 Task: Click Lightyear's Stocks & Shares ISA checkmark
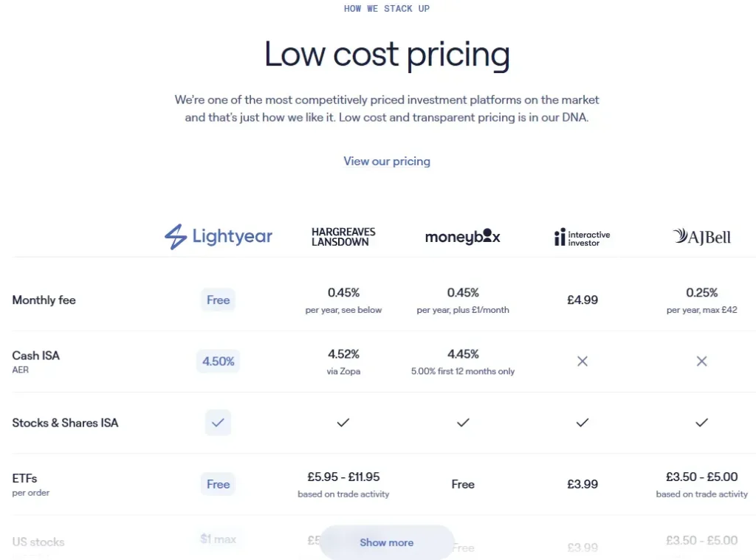218,423
